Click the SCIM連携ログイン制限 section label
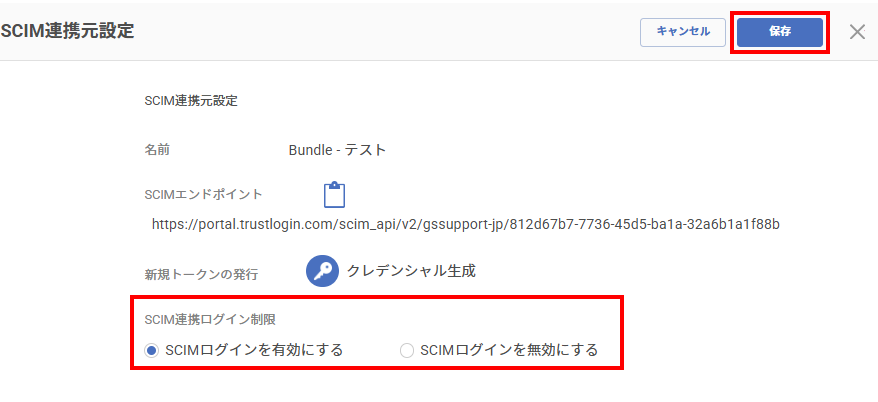This screenshot has height=402, width=878. coord(210,320)
